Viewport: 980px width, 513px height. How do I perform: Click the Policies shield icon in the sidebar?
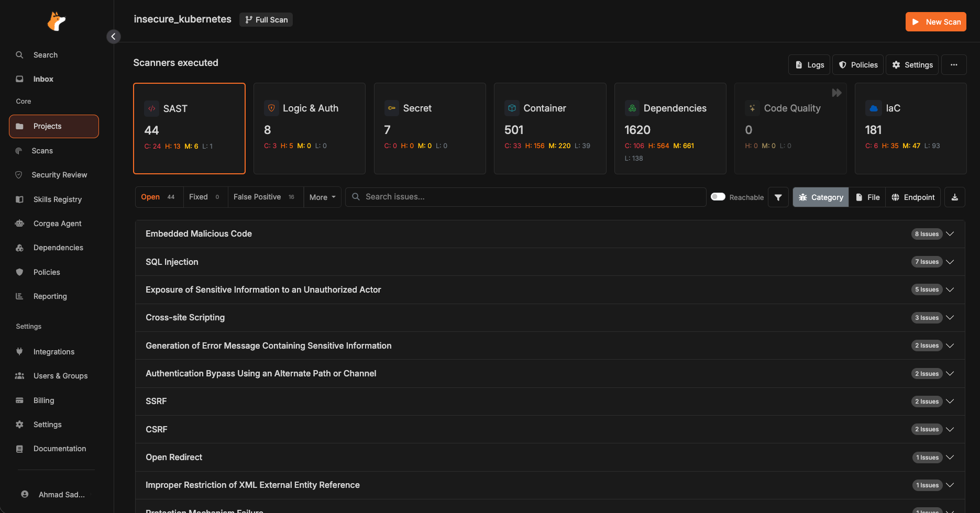20,272
